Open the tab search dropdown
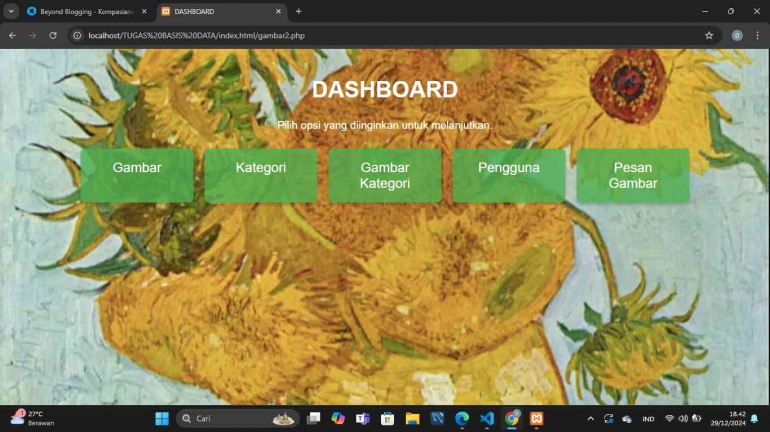 (11, 11)
